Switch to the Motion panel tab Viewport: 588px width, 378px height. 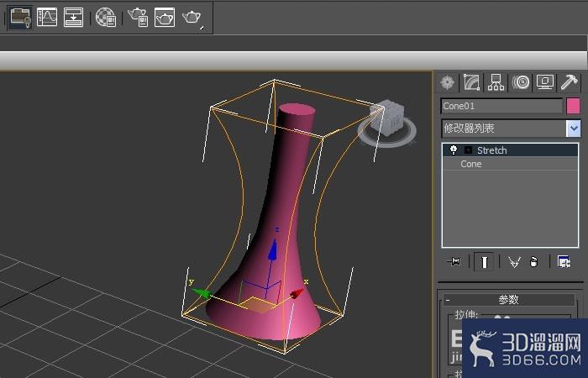[521, 82]
